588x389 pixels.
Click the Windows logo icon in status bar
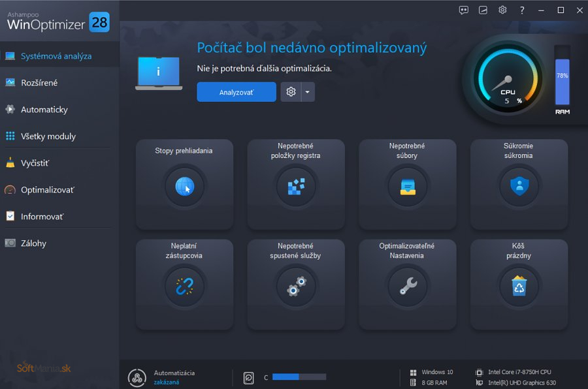click(414, 373)
